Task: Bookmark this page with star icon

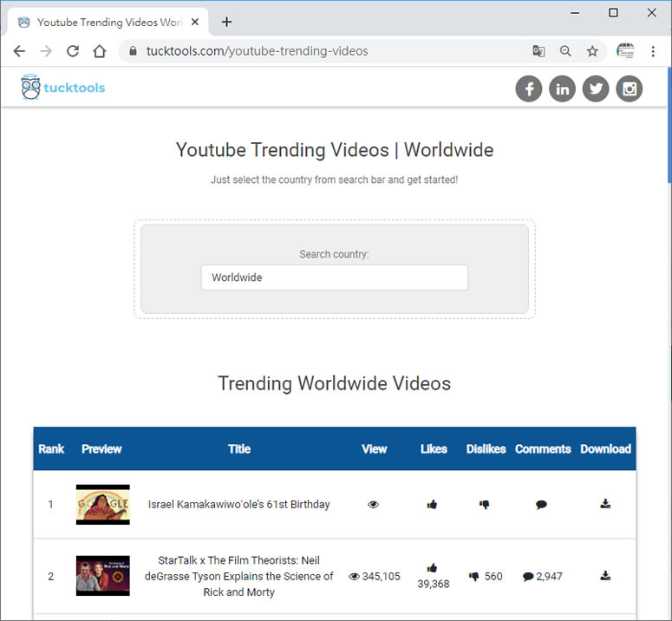Action: click(592, 51)
